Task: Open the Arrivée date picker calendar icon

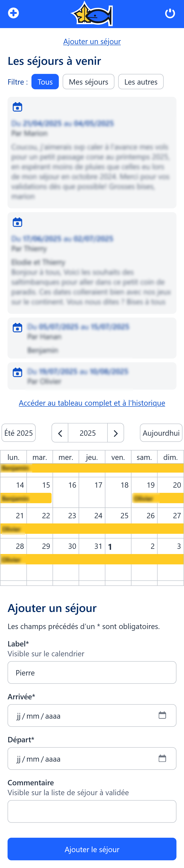Action: tap(162, 715)
